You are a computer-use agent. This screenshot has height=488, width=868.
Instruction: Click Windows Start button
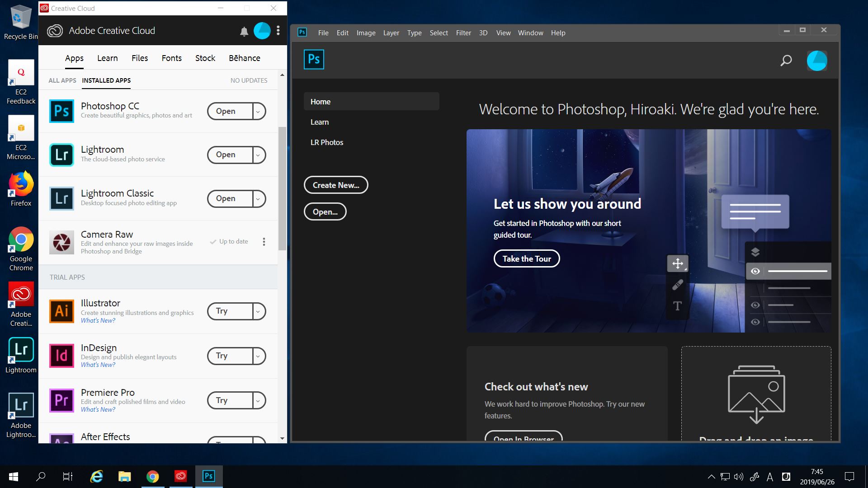14,476
